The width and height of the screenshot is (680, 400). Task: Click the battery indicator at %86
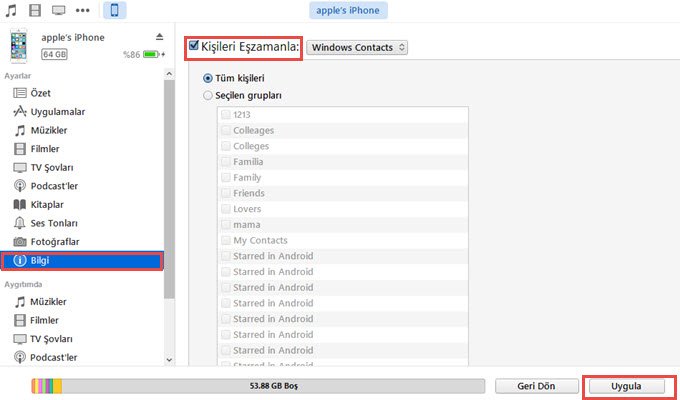[151, 54]
